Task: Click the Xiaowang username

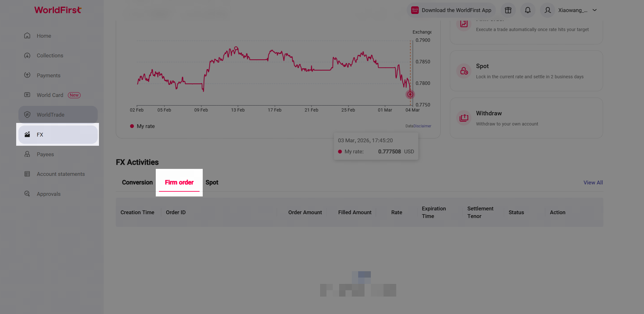Action: point(573,10)
